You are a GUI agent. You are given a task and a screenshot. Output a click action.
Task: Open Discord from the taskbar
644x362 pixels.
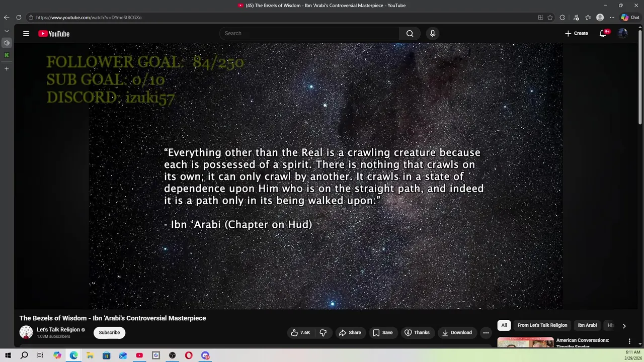[205, 355]
